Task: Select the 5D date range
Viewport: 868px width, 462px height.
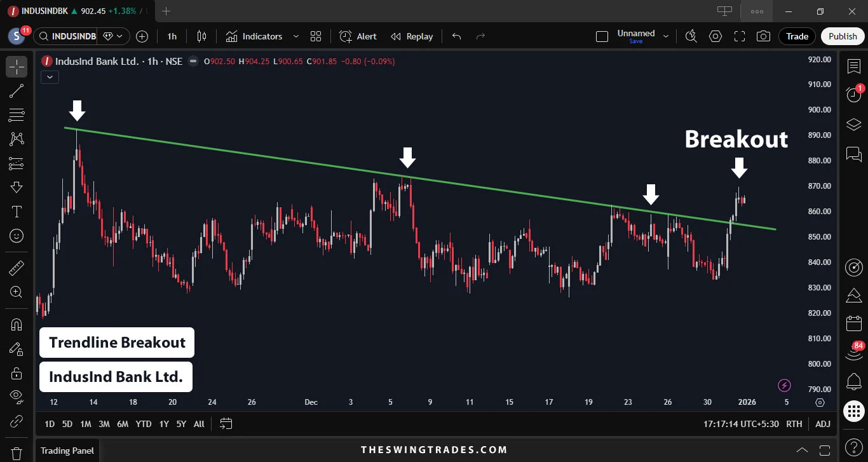Action: point(67,424)
